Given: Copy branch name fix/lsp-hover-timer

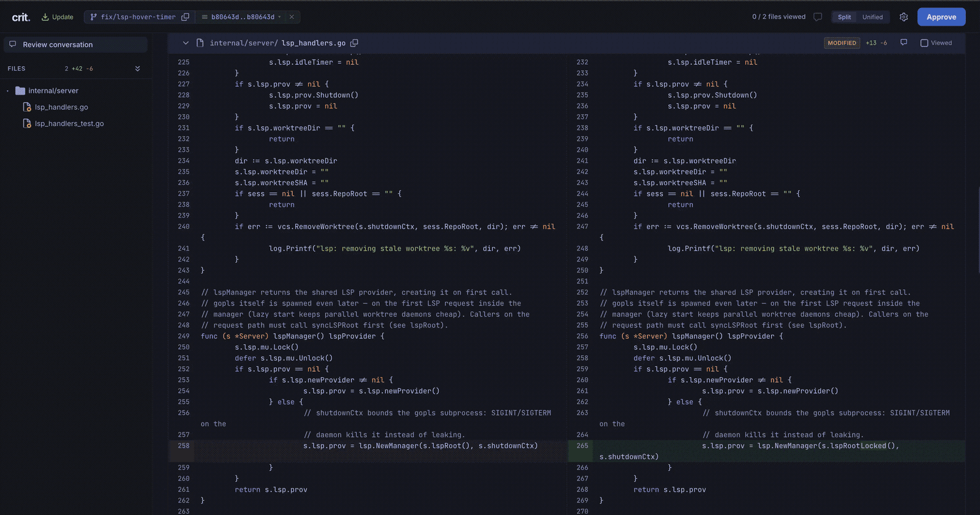Looking at the screenshot, I should tap(185, 17).
